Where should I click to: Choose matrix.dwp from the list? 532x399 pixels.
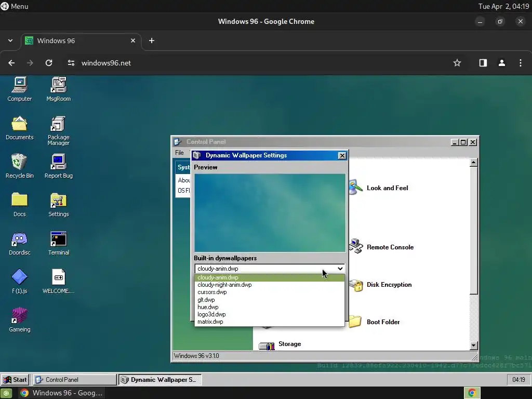pos(270,322)
